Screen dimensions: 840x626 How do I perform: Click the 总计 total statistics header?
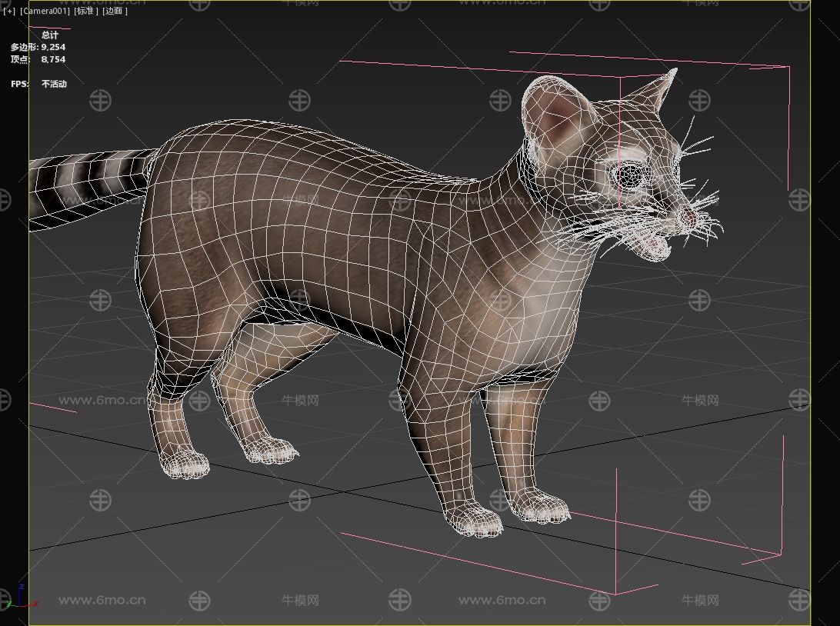[50, 35]
